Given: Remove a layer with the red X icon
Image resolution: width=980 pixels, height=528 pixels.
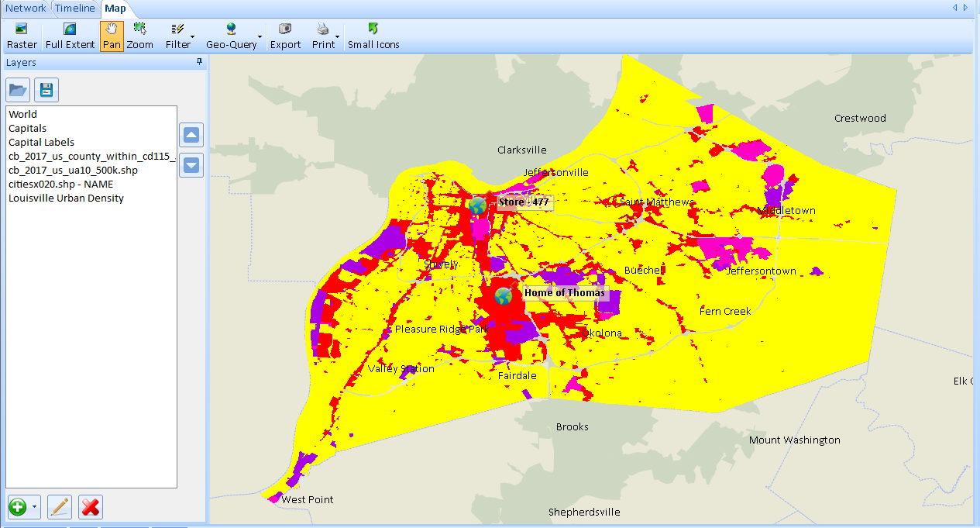Looking at the screenshot, I should click(x=90, y=506).
